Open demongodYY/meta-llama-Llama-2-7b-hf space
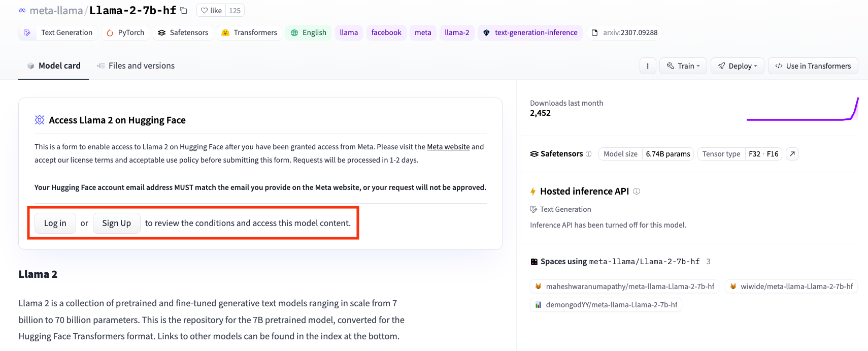 click(x=606, y=305)
